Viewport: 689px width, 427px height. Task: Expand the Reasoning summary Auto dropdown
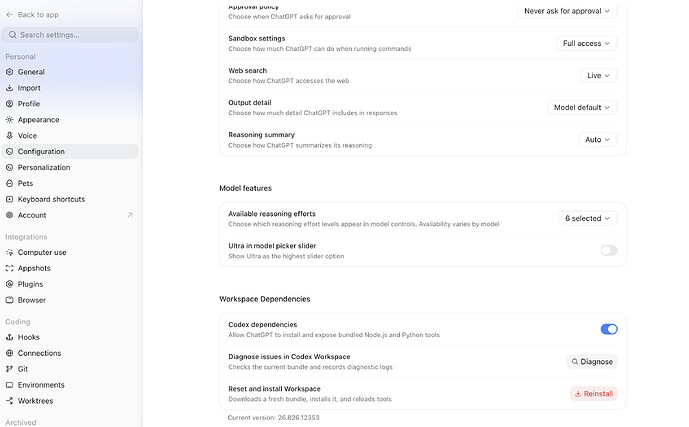(598, 140)
